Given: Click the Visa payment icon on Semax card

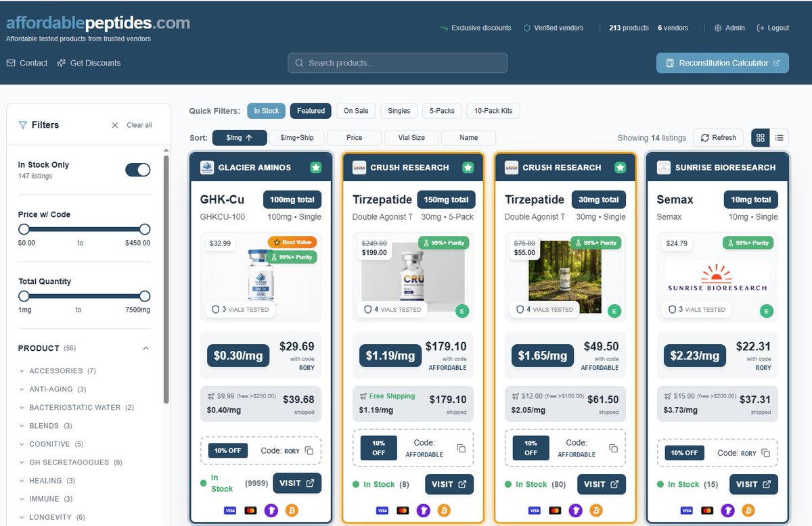Looking at the screenshot, I should tap(686, 510).
